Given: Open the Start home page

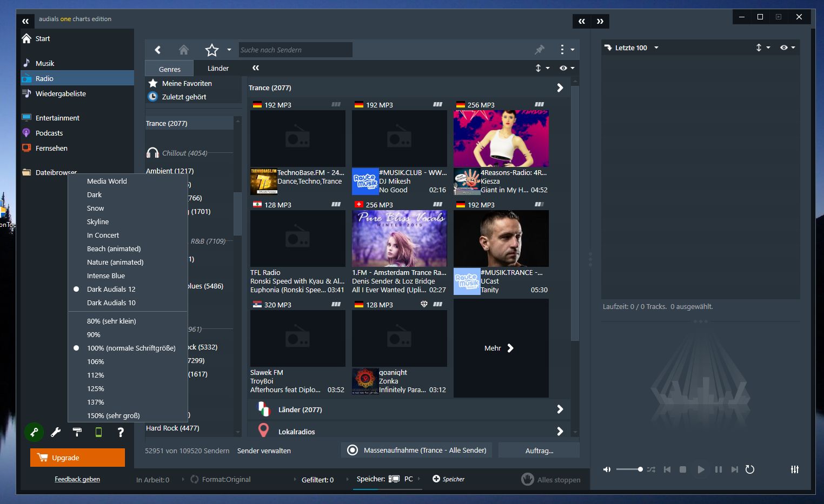Looking at the screenshot, I should pos(36,38).
